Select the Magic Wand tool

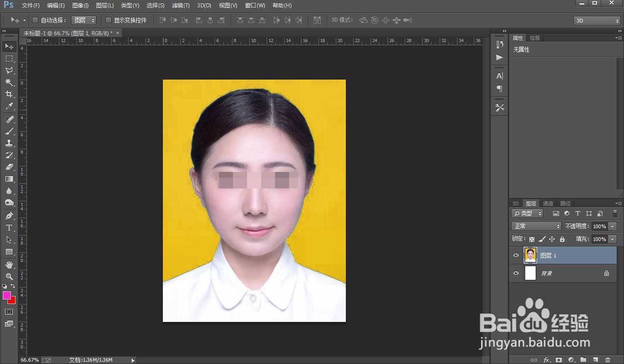9,82
